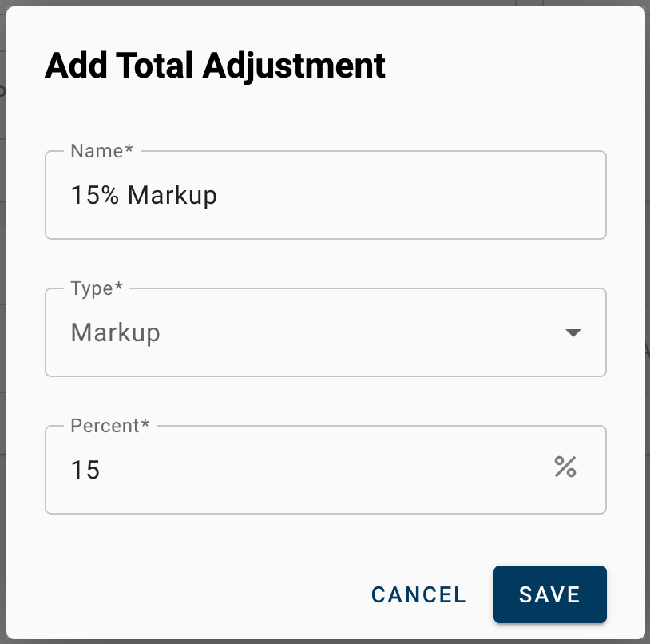
Task: Click the value 15 in Percent field
Action: (85, 470)
